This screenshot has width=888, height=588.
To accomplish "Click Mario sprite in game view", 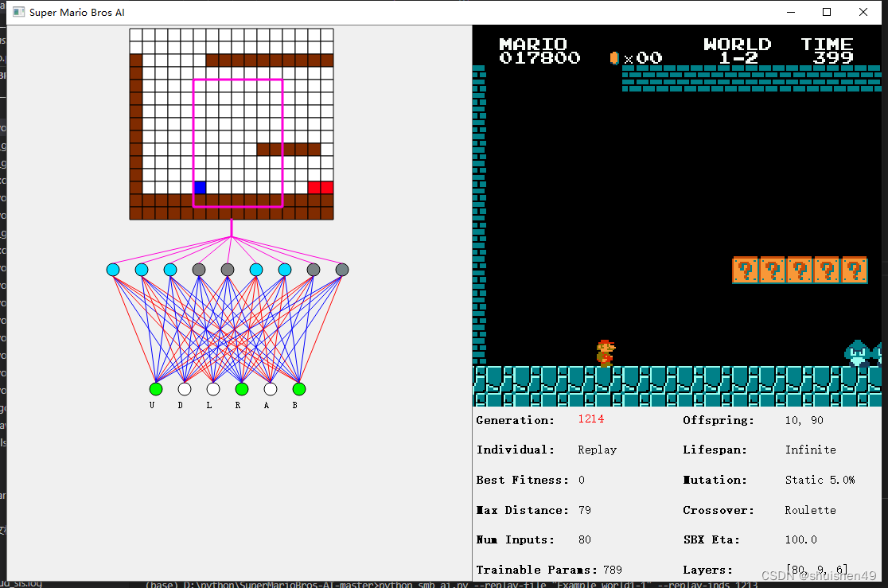I will [606, 353].
